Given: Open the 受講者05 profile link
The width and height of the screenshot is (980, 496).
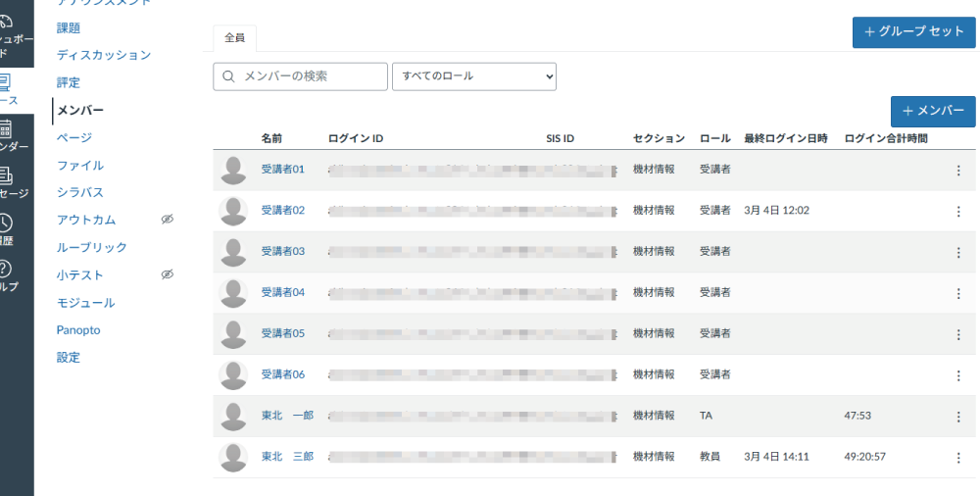Looking at the screenshot, I should click(283, 333).
